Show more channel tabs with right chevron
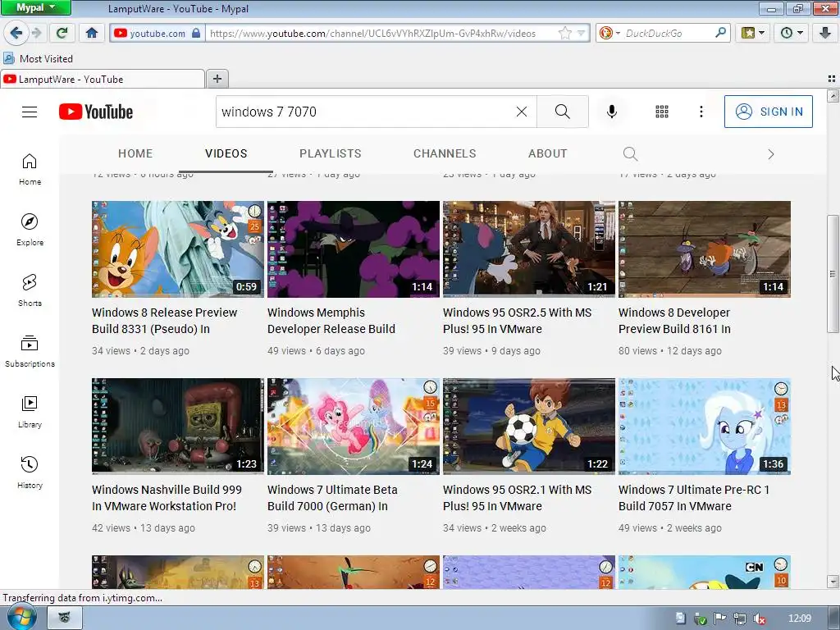 point(771,154)
